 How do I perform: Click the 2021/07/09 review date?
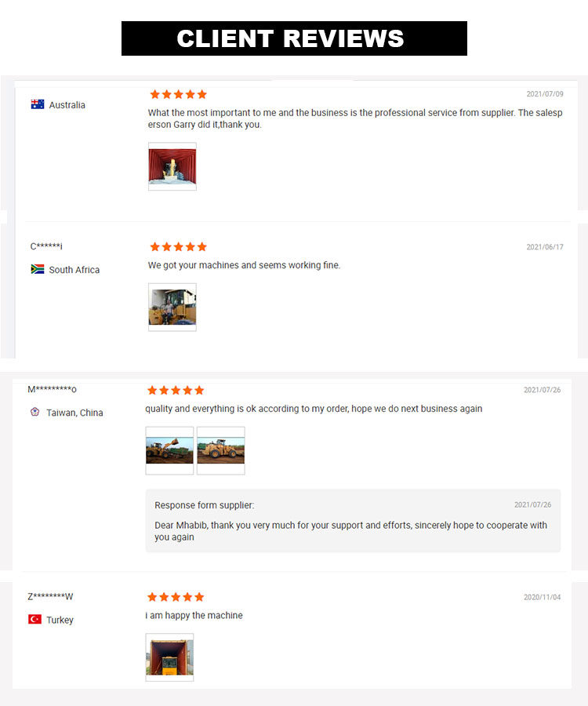click(x=544, y=94)
